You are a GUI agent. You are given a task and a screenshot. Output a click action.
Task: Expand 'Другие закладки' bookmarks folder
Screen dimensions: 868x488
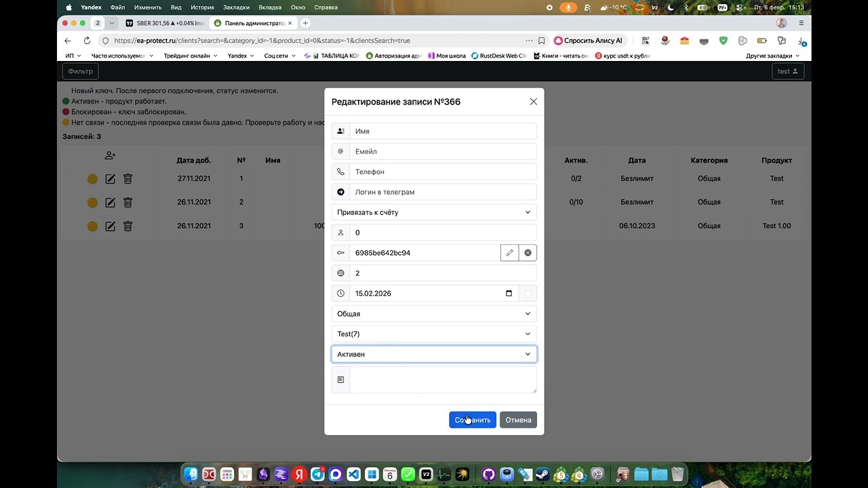pos(772,56)
